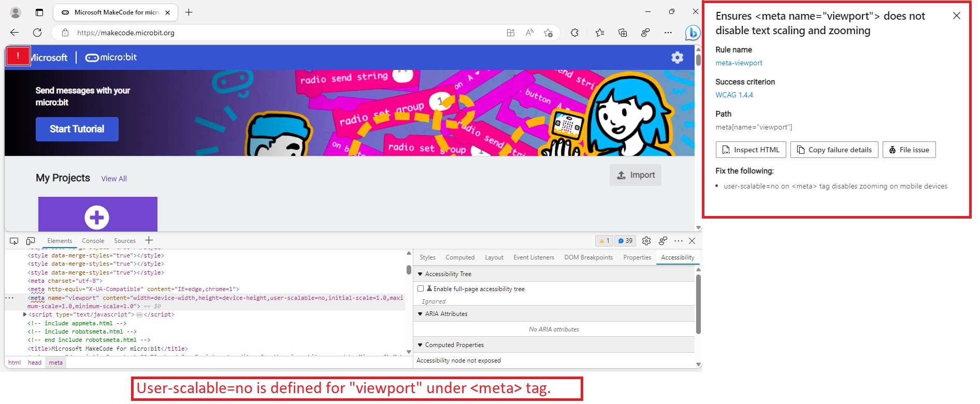Image resolution: width=980 pixels, height=404 pixels.
Task: Open the Bing sidebar icon
Action: click(692, 33)
